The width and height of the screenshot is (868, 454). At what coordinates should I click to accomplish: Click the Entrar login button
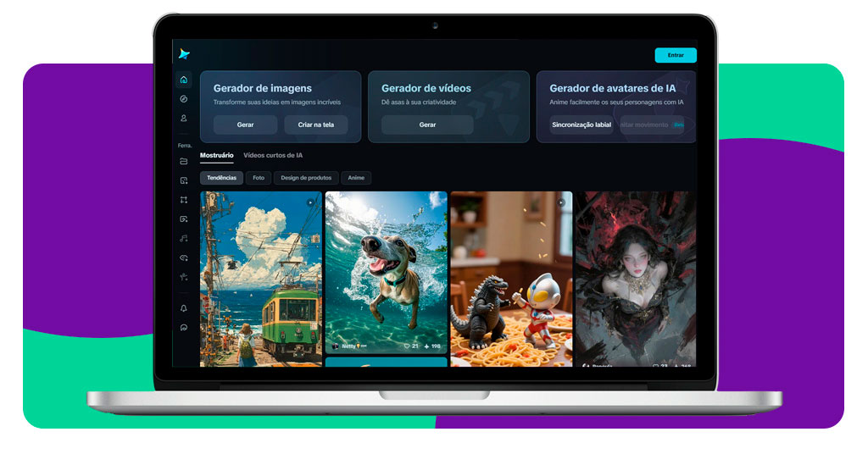point(676,55)
